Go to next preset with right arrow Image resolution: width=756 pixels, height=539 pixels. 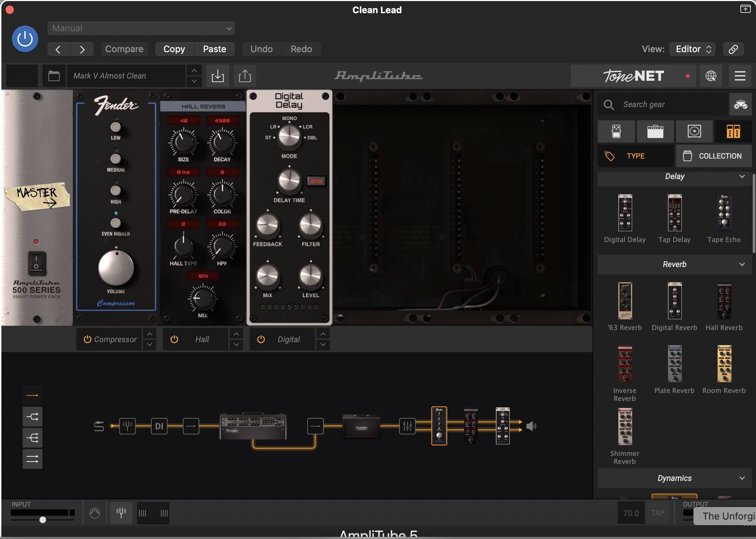pos(82,49)
